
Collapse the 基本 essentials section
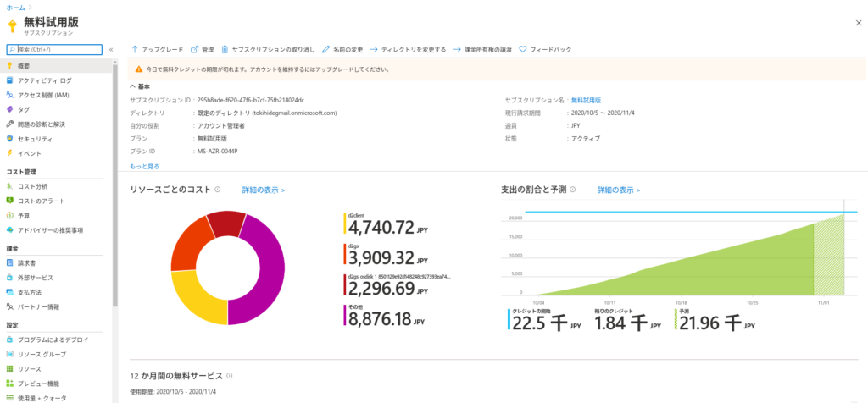[133, 86]
